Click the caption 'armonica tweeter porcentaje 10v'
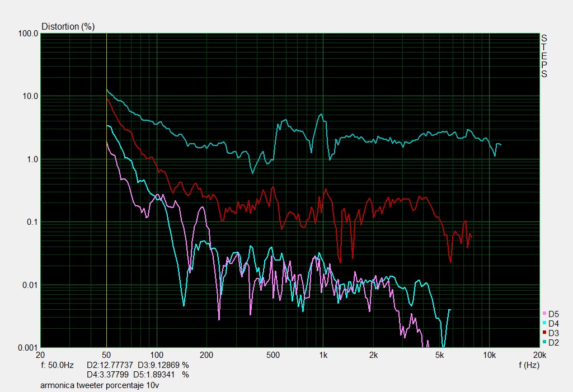The image size is (573, 392). (x=100, y=385)
